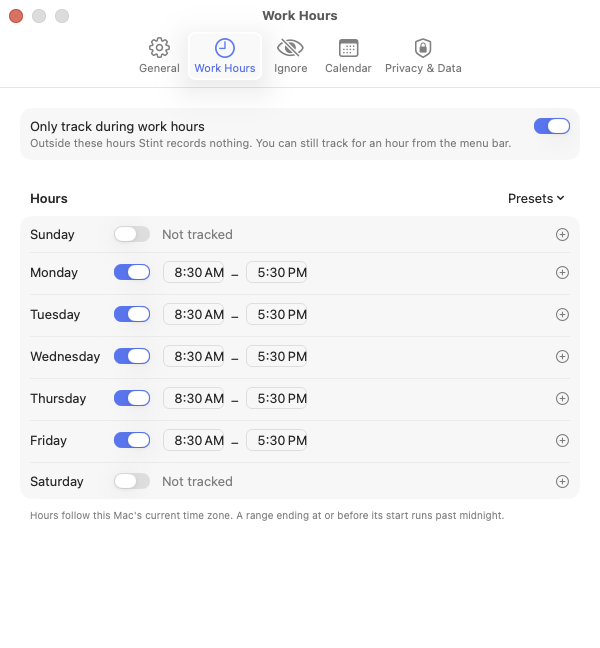Add another time range for Monday
The width and height of the screenshot is (600, 648).
[562, 273]
